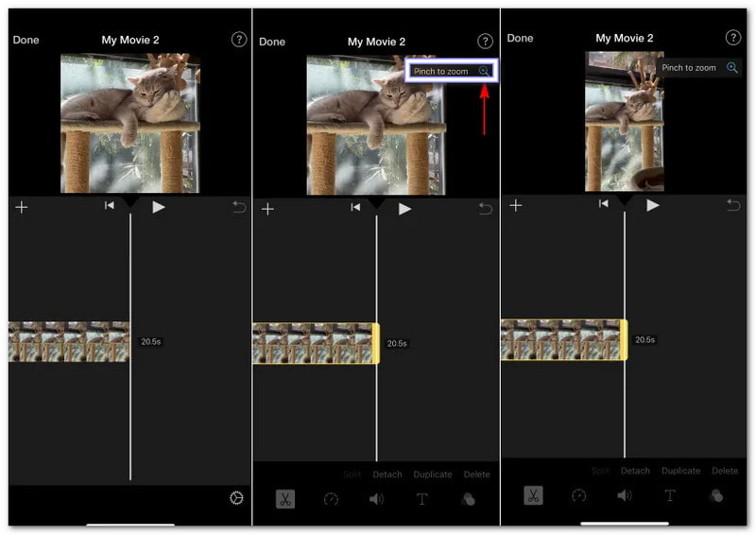The height and width of the screenshot is (535, 756).
Task: Click the help question mark in left screen
Action: pos(238,40)
